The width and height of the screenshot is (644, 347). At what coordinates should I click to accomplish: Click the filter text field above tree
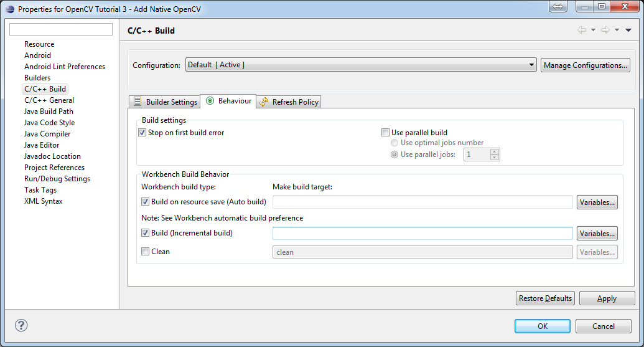tap(61, 29)
